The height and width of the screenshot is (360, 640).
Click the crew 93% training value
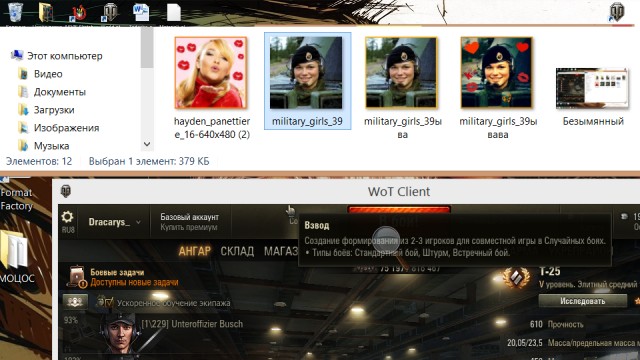click(71, 320)
